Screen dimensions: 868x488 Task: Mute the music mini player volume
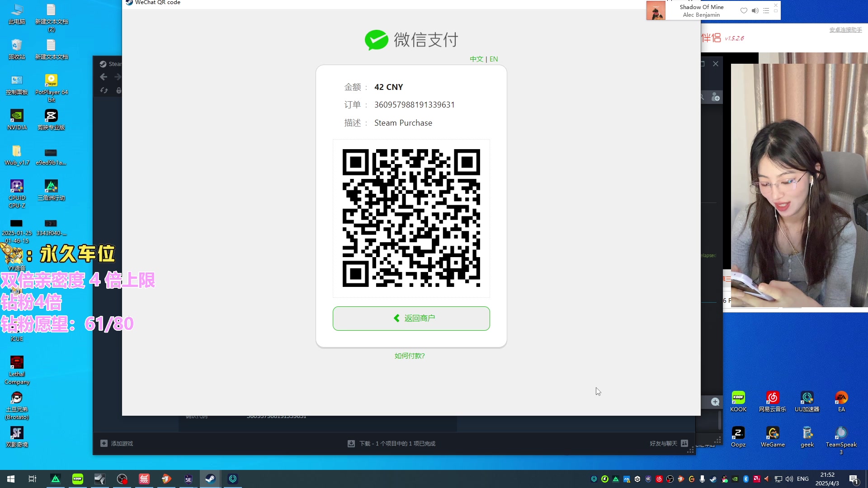(755, 10)
